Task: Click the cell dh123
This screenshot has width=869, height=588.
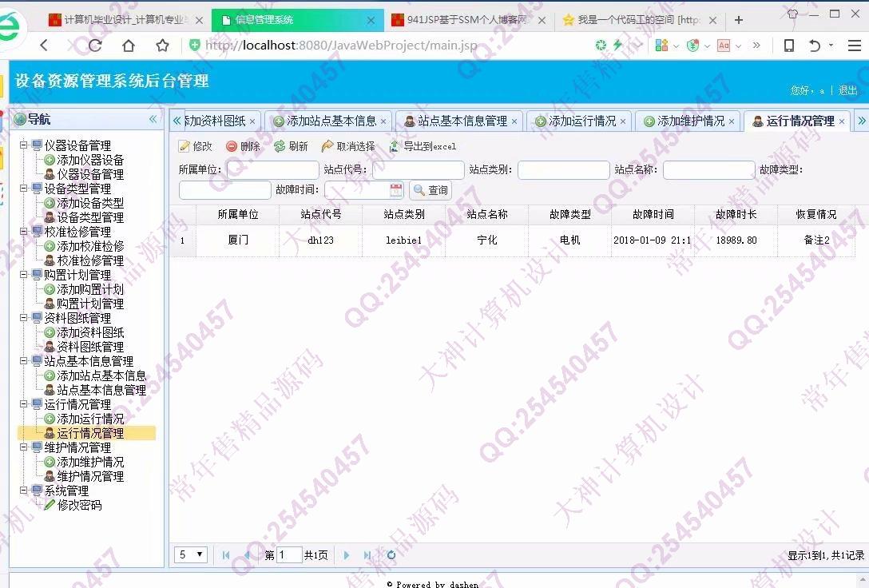Action: [x=320, y=240]
